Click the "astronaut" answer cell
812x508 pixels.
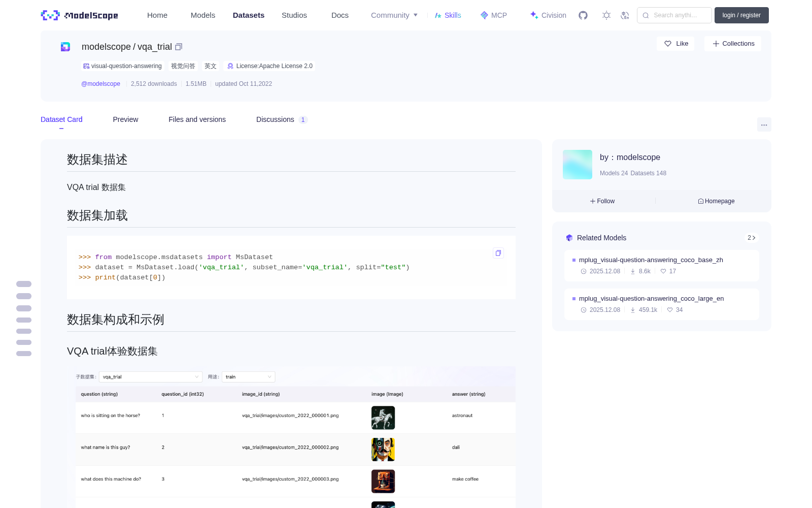[x=462, y=416]
